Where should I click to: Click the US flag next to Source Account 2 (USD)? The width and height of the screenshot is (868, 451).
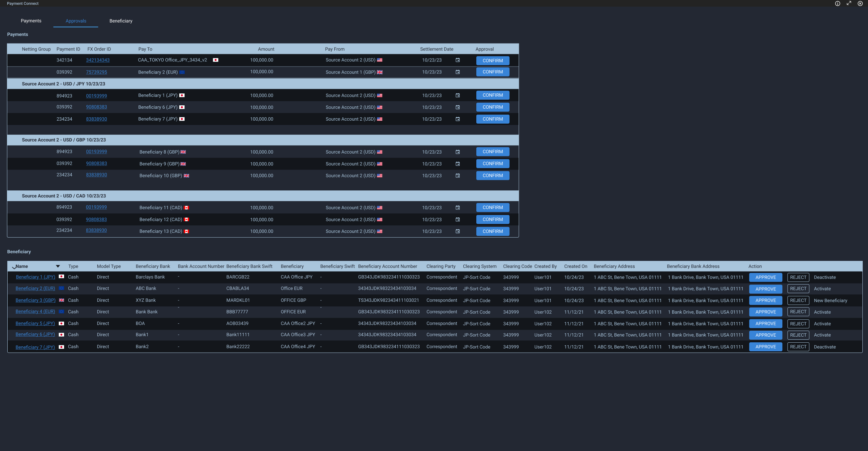click(380, 60)
